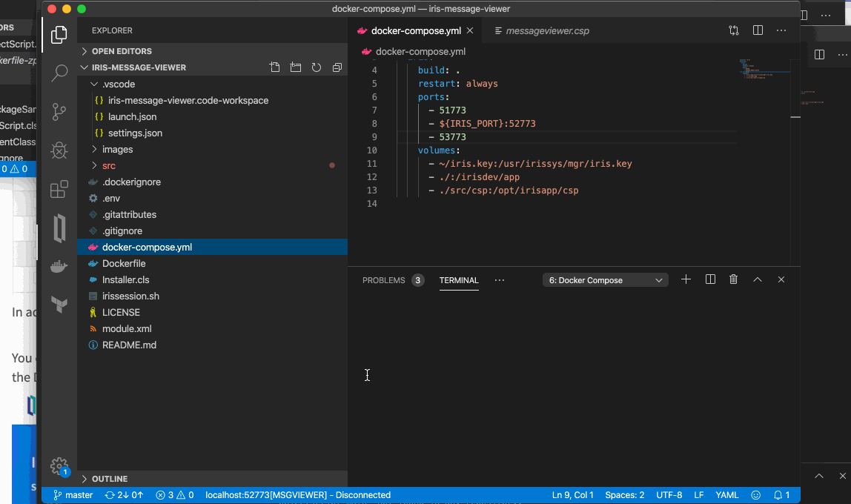Add a new terminal
Screen dimensions: 851x504
[686, 279]
